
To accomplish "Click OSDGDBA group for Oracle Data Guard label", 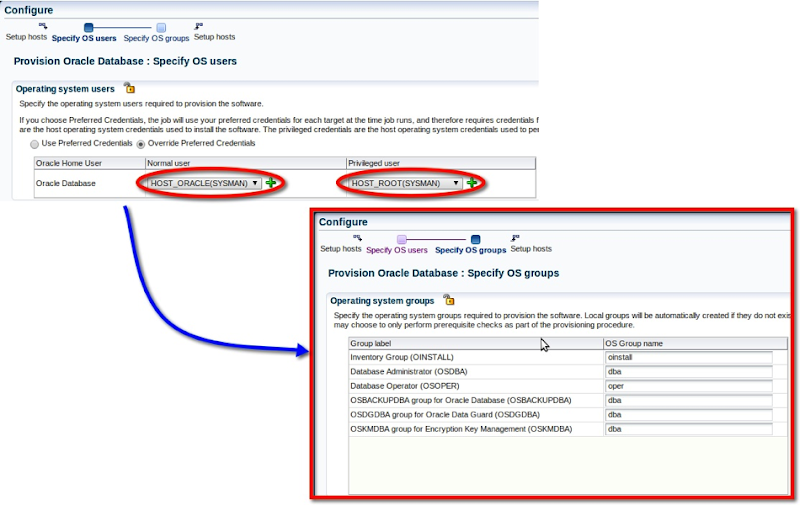I will 445,415.
